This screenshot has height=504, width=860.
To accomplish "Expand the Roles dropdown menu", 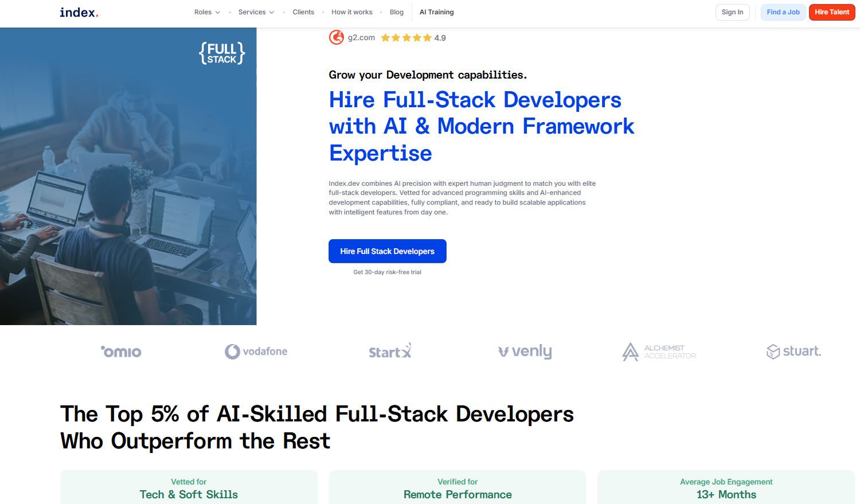I will point(207,12).
